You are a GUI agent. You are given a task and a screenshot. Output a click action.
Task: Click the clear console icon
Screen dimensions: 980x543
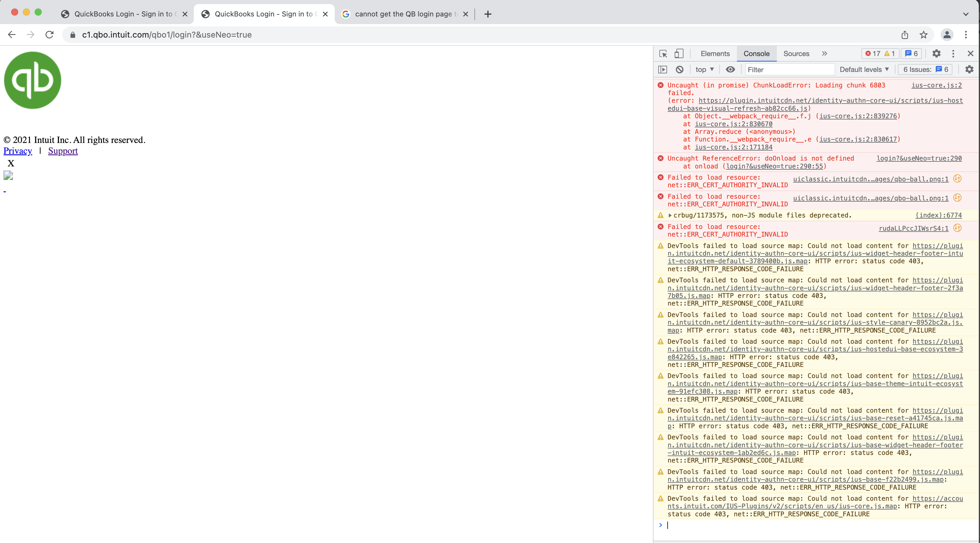[x=679, y=70]
